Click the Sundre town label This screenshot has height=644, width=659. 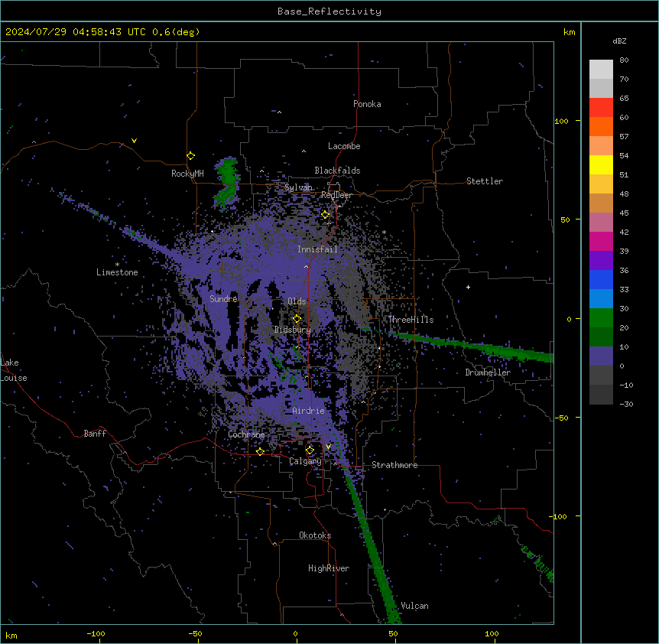coord(223,299)
